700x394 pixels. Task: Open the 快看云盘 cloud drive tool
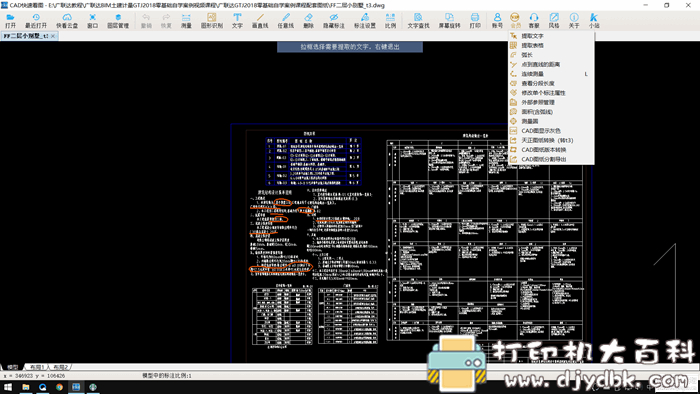(x=67, y=21)
